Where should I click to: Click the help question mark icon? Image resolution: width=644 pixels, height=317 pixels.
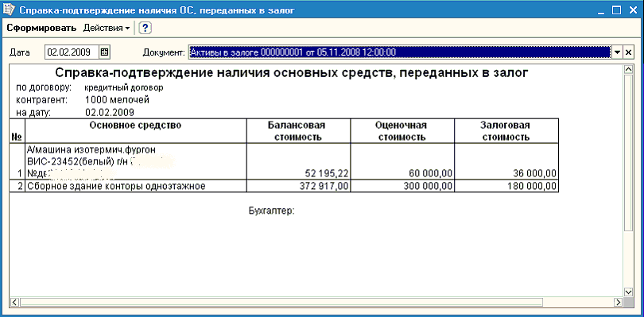(145, 28)
